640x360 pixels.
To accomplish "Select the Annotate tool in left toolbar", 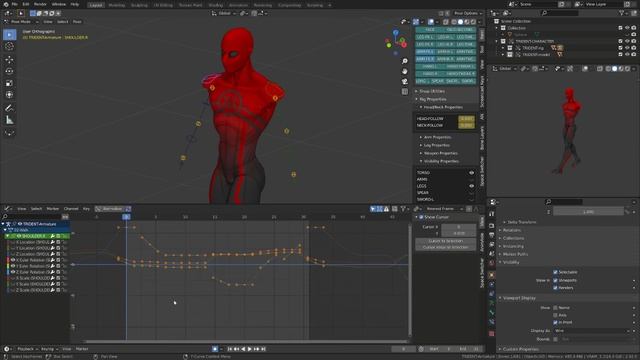I will (9, 108).
